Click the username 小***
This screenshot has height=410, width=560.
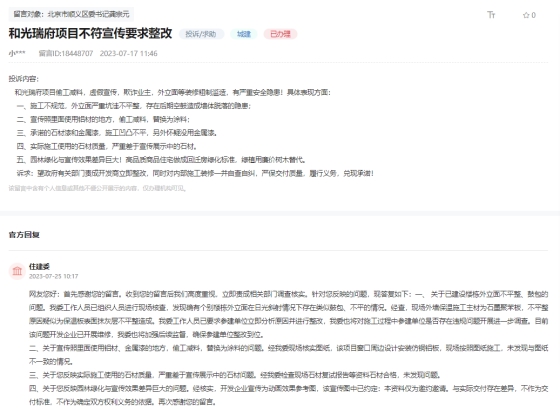(x=17, y=53)
